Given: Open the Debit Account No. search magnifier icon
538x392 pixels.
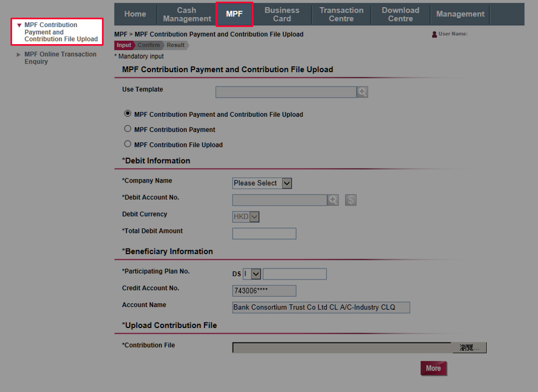Looking at the screenshot, I should (333, 200).
